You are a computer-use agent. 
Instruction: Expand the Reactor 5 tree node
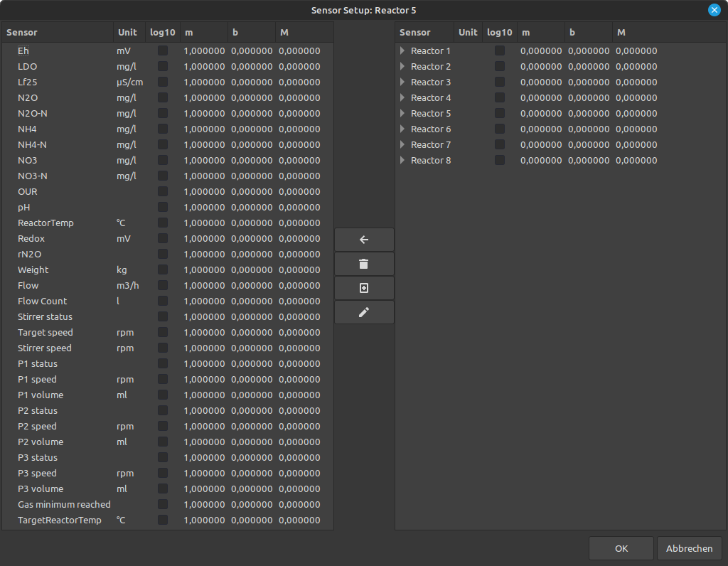(x=402, y=114)
